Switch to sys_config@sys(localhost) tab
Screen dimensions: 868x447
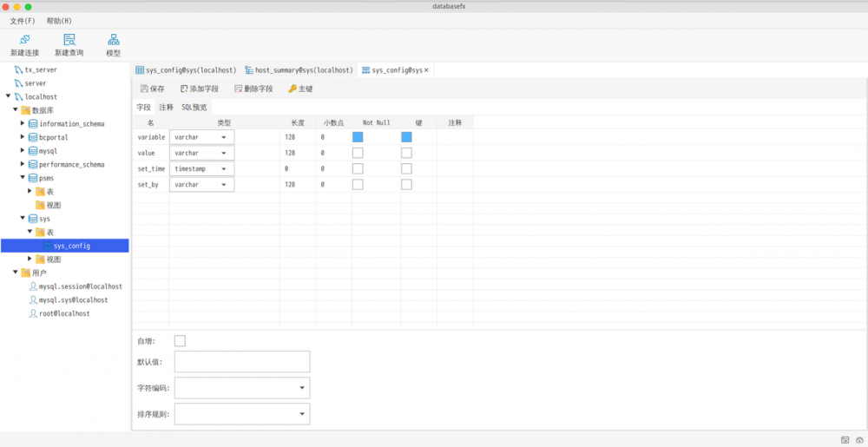pos(186,70)
